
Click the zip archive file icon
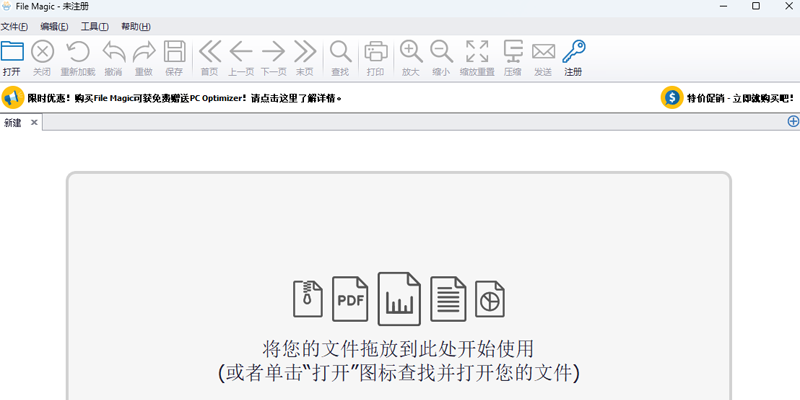(308, 299)
